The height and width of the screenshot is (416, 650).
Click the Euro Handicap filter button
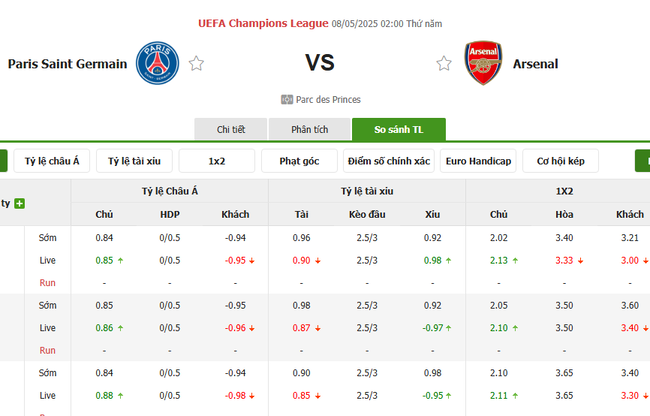[478, 161]
